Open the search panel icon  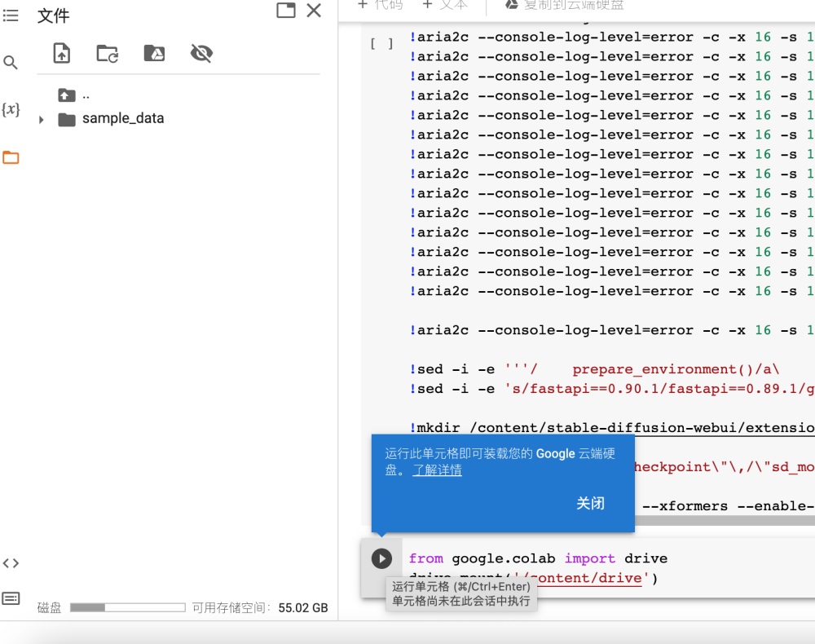tap(11, 63)
